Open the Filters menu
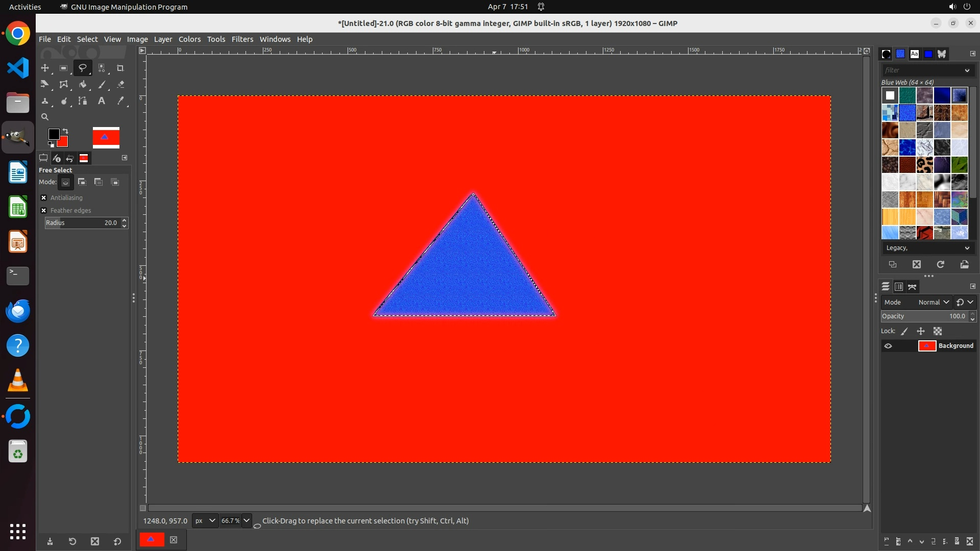Viewport: 980px width, 551px height. 242,39
